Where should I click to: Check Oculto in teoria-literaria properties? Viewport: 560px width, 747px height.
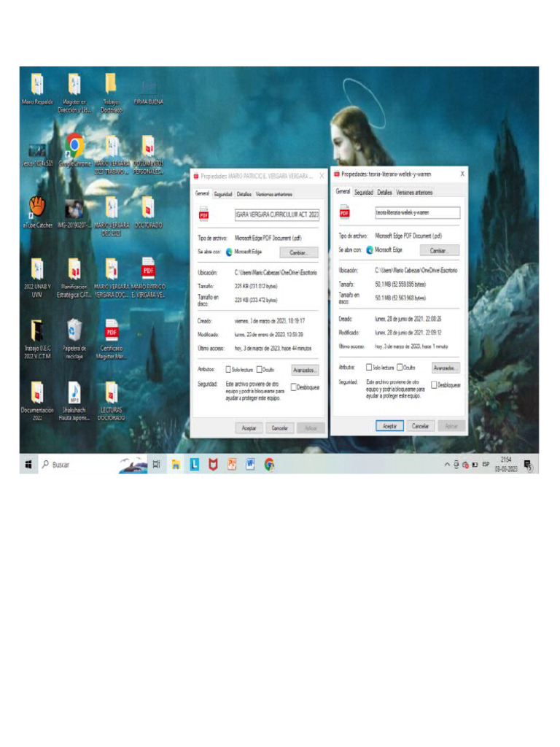400,368
